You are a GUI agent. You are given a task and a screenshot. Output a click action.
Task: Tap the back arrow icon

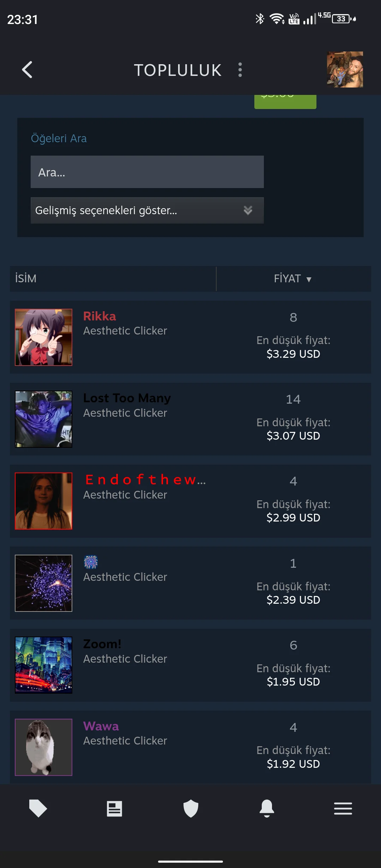[x=27, y=70]
